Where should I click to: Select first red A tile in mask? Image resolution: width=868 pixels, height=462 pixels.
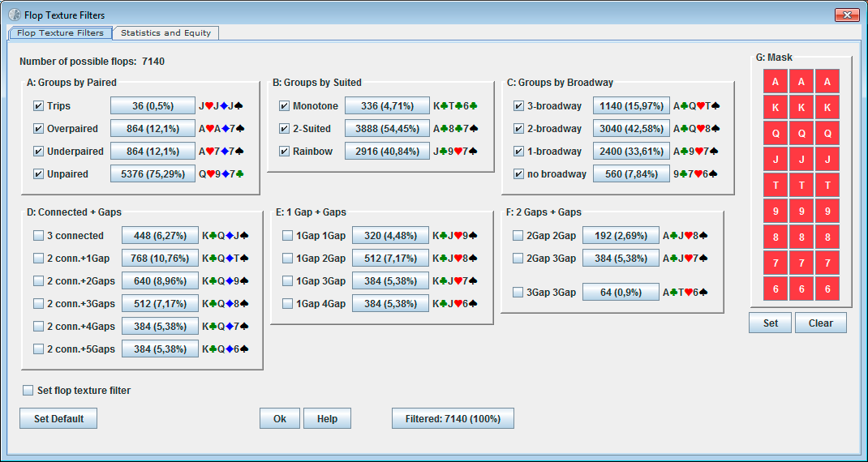tap(775, 82)
